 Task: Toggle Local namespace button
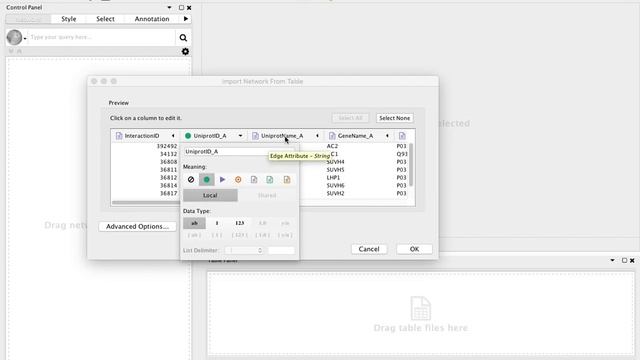[210, 196]
